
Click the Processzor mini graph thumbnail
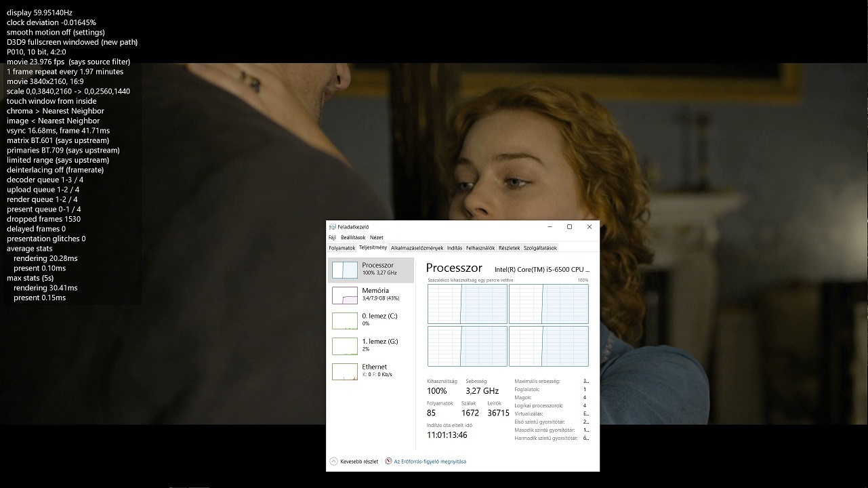[x=344, y=270]
